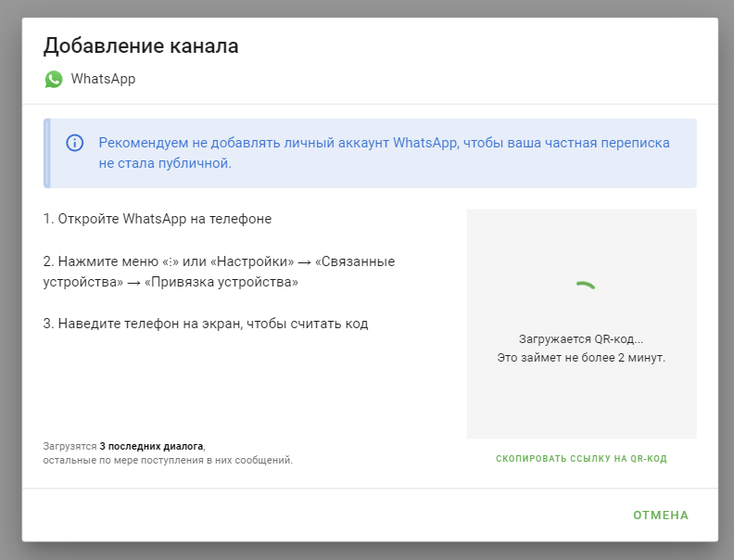Click step 2 about Связанные устройства menu
Image resolution: width=734 pixels, height=560 pixels.
point(219,272)
